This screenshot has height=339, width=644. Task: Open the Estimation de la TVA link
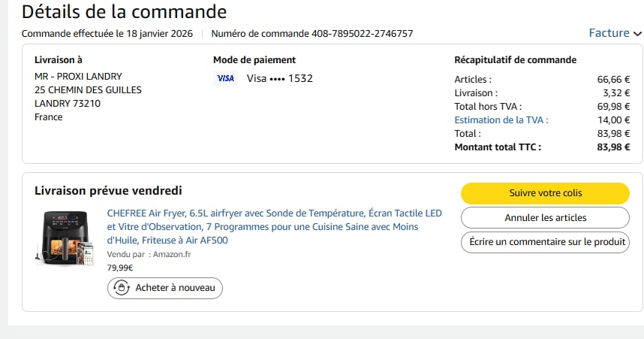pyautogui.click(x=501, y=120)
